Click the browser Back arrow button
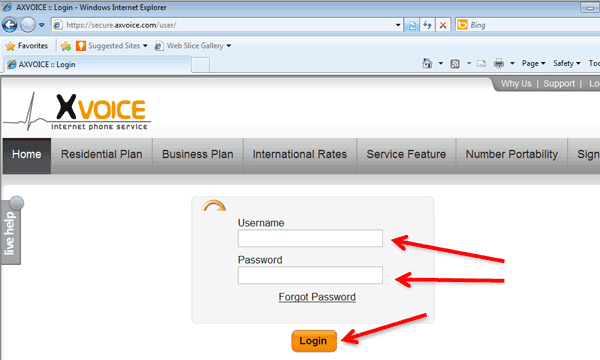 (10, 25)
